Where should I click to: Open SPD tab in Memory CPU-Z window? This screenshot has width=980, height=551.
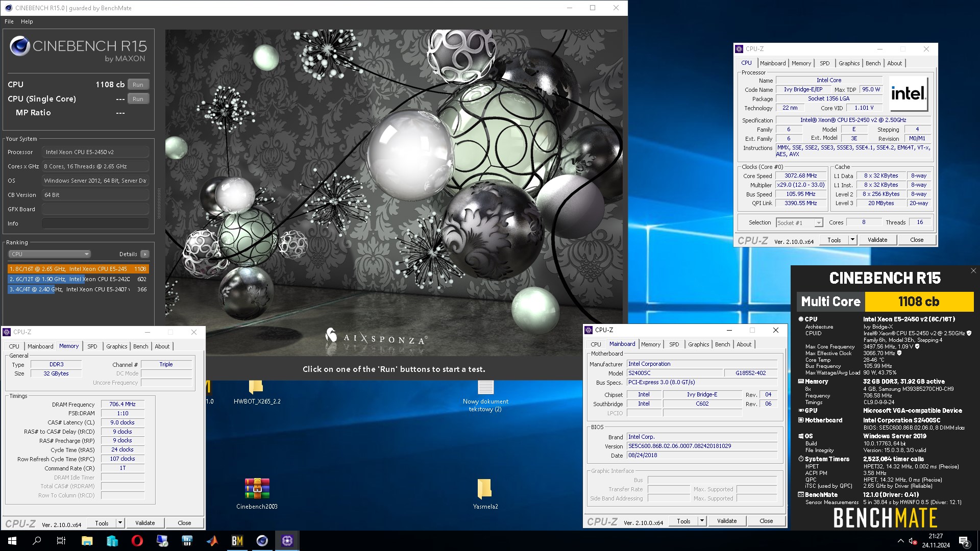92,346
